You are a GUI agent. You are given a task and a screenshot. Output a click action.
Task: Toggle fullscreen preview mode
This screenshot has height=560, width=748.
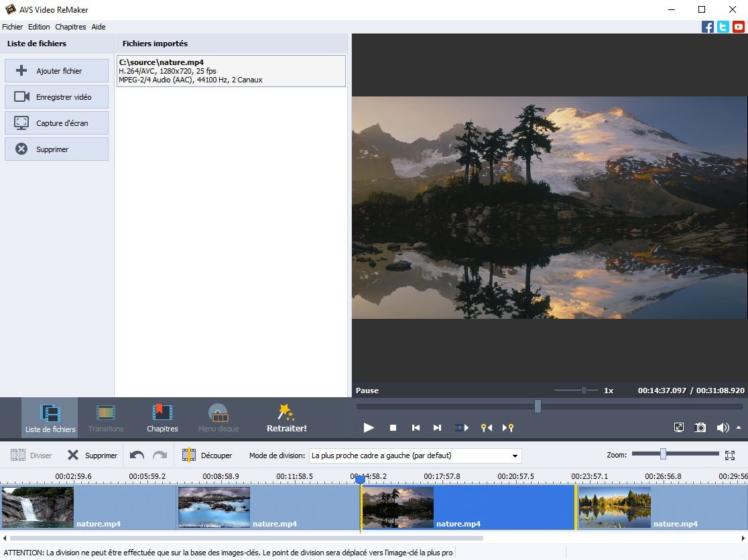pos(679,427)
